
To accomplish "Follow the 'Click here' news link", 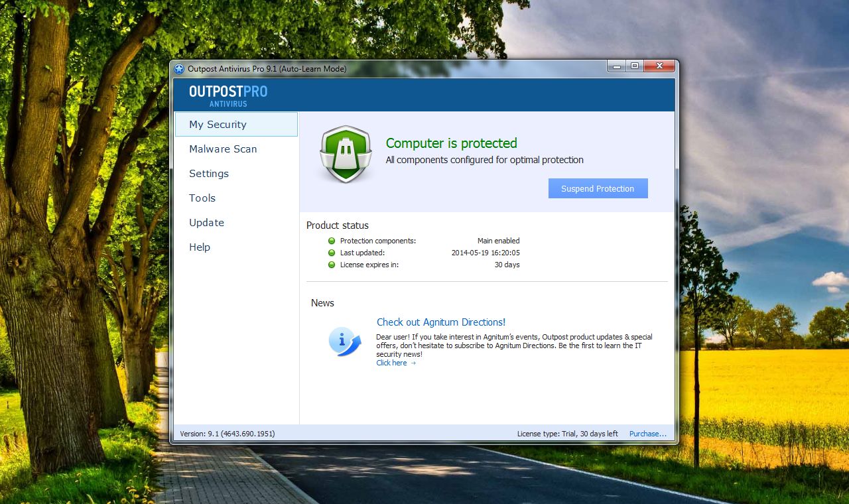I will point(396,363).
